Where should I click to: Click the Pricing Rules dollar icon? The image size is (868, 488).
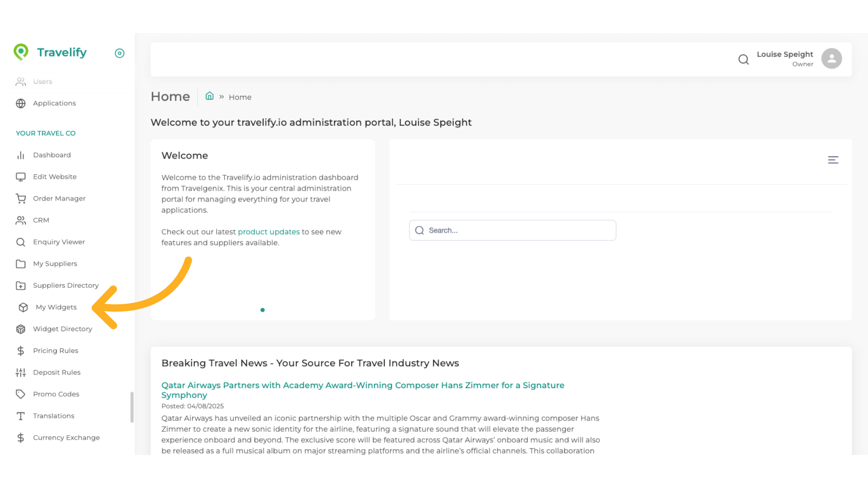(x=21, y=351)
